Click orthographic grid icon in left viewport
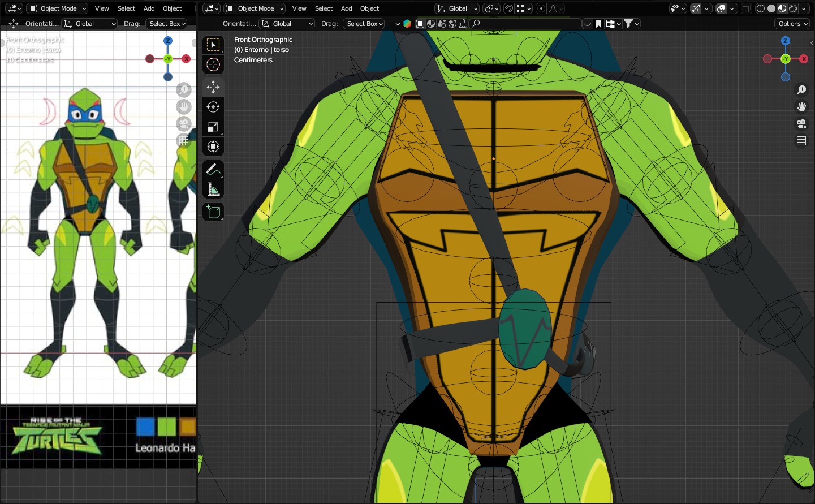 pyautogui.click(x=184, y=141)
